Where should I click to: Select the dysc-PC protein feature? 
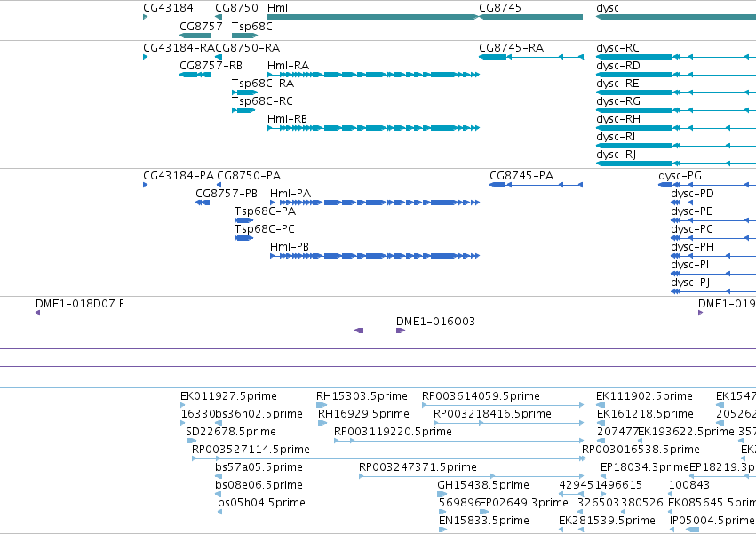[x=713, y=238]
